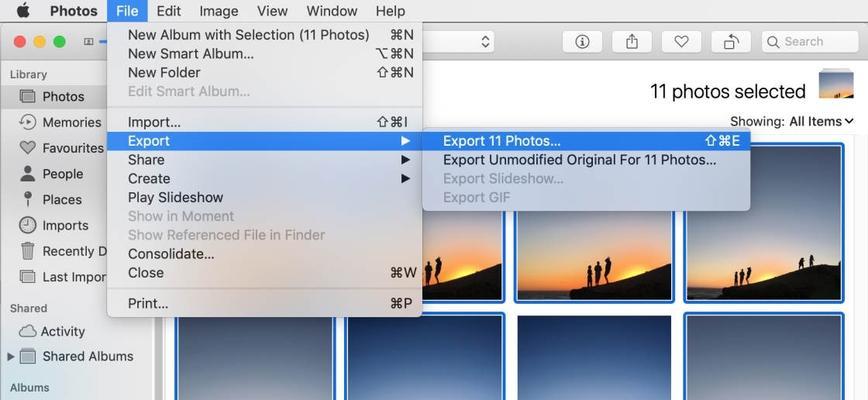This screenshot has height=400, width=868.
Task: Choose Close in File menu
Action: coord(264,273)
